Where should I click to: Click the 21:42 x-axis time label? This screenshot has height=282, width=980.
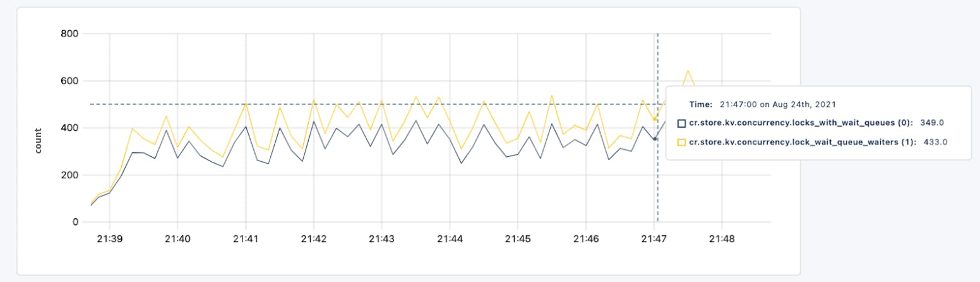pyautogui.click(x=314, y=239)
